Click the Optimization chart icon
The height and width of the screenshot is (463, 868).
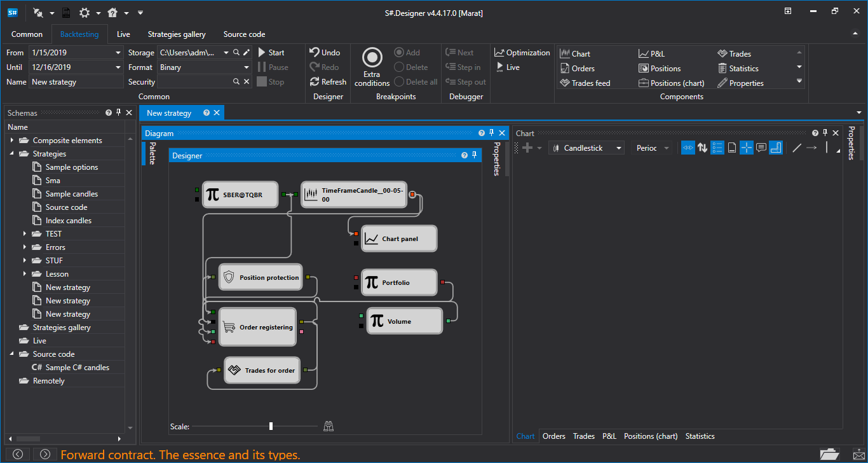pyautogui.click(x=499, y=53)
